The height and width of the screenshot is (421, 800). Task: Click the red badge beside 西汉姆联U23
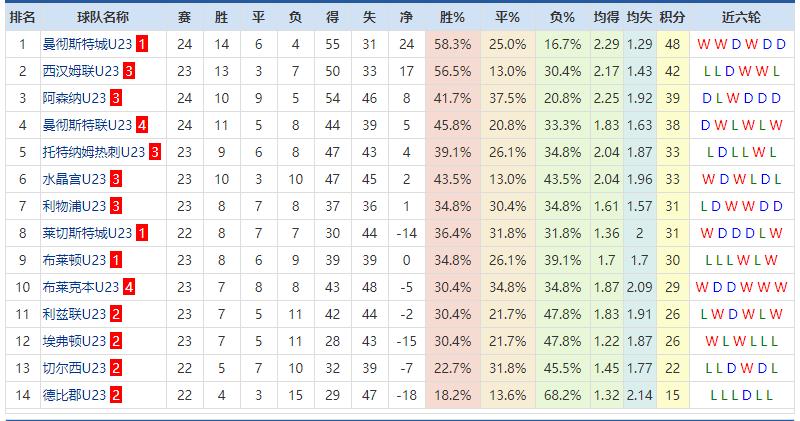coord(129,71)
